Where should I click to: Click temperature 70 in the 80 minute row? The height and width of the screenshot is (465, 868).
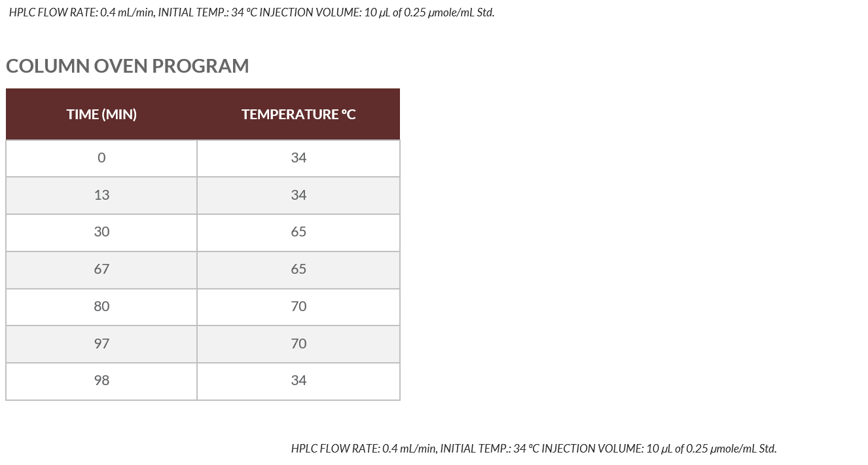tap(298, 307)
